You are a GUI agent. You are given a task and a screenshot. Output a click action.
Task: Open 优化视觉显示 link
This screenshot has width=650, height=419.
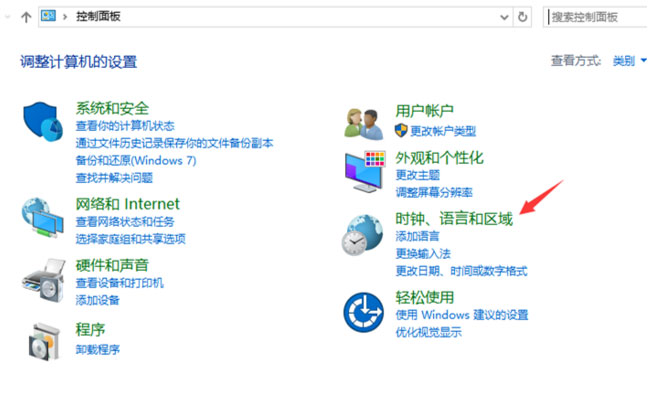click(429, 332)
